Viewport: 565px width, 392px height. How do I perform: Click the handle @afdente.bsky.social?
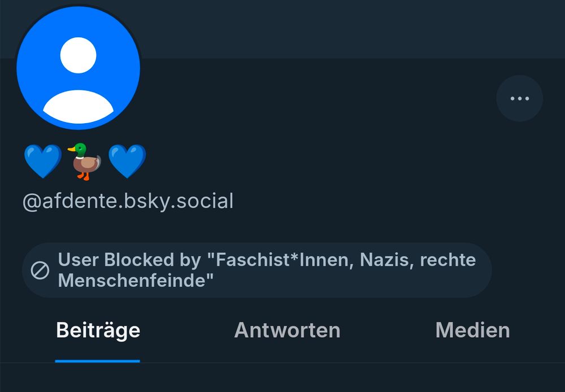pyautogui.click(x=128, y=201)
